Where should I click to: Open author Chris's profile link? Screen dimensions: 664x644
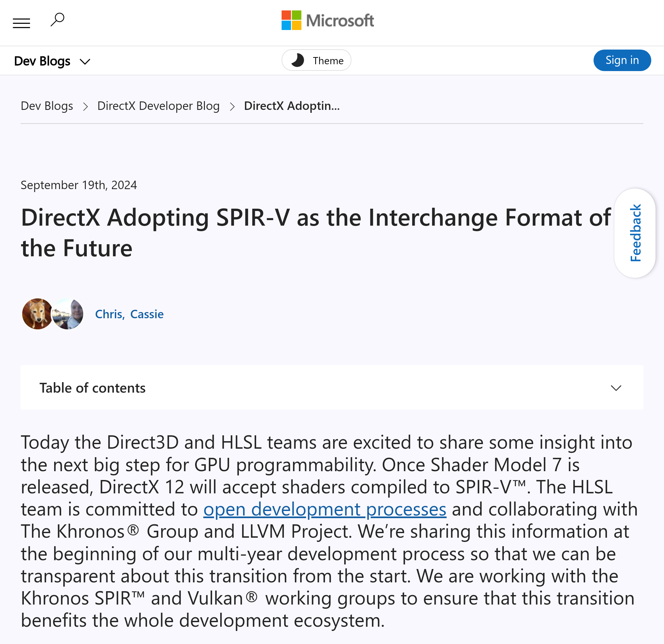[109, 314]
